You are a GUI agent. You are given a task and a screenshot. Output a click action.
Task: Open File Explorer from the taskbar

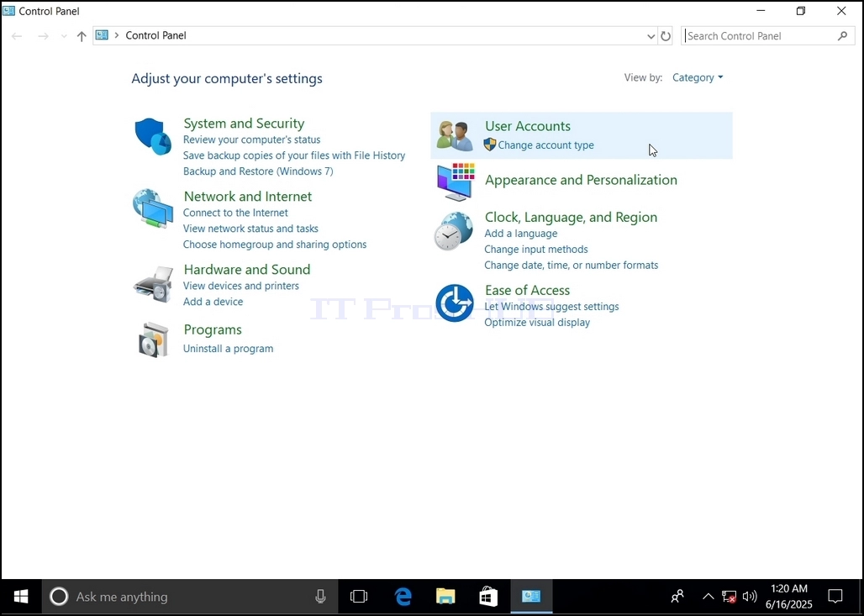click(x=445, y=597)
